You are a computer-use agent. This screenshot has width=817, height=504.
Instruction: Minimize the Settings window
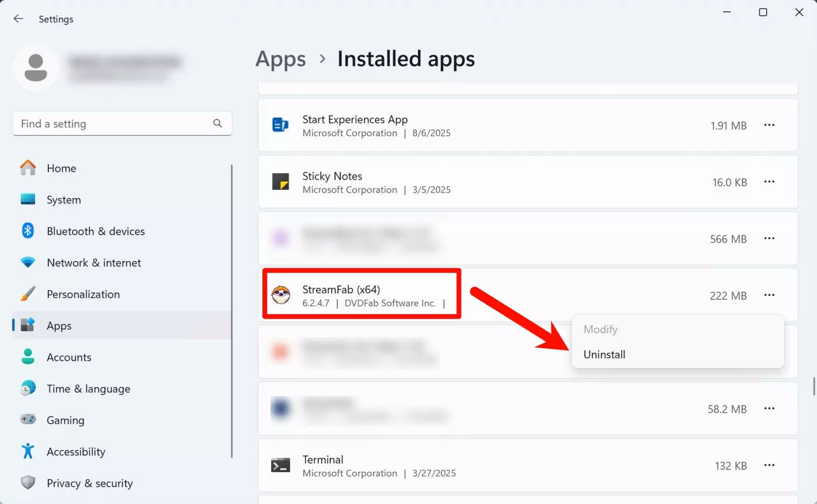pos(726,12)
